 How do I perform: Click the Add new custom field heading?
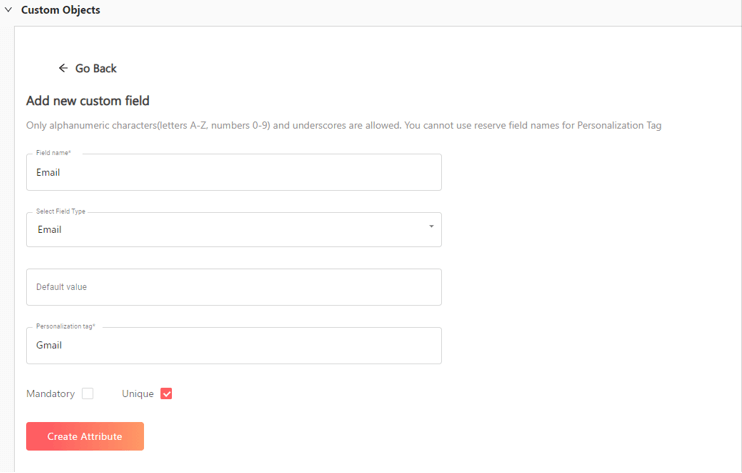pos(88,101)
